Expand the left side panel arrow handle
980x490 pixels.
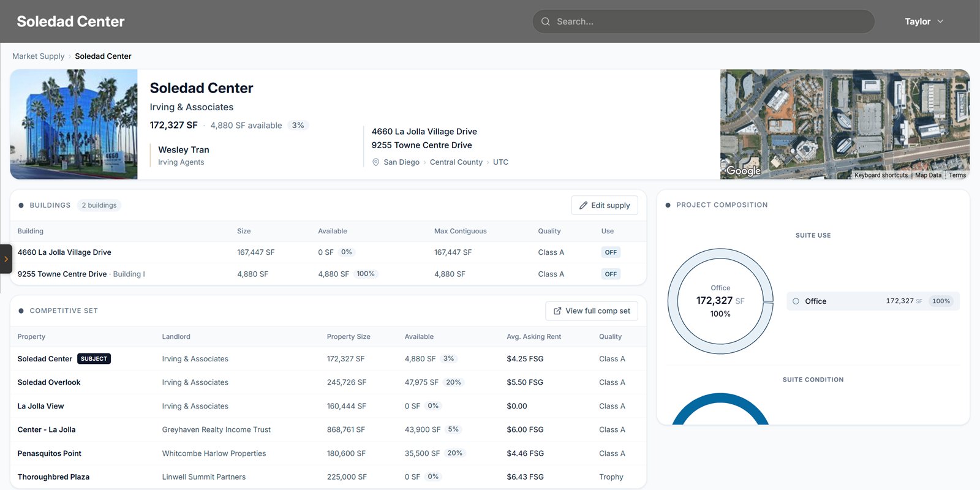[6, 259]
